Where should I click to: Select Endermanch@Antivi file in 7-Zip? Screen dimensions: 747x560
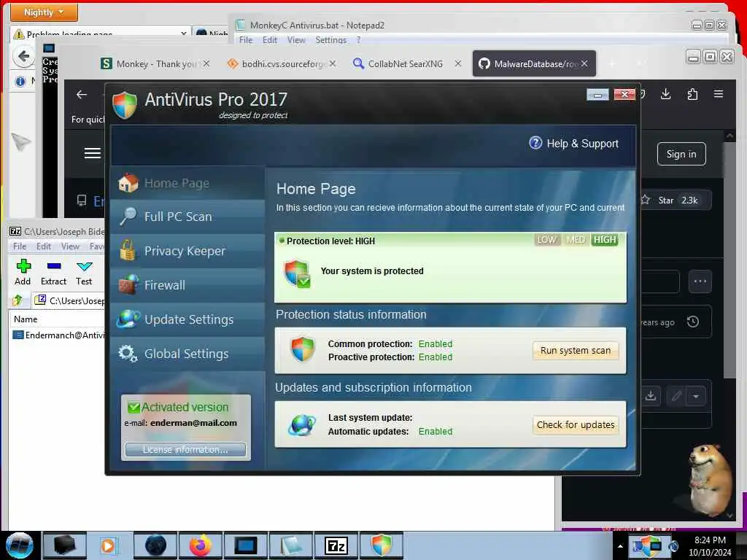pyautogui.click(x=58, y=335)
